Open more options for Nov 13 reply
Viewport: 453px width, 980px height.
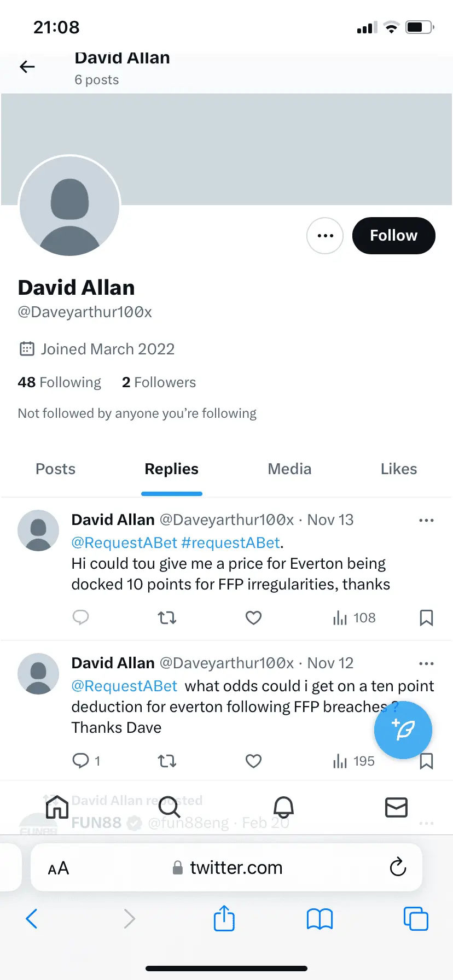(426, 520)
